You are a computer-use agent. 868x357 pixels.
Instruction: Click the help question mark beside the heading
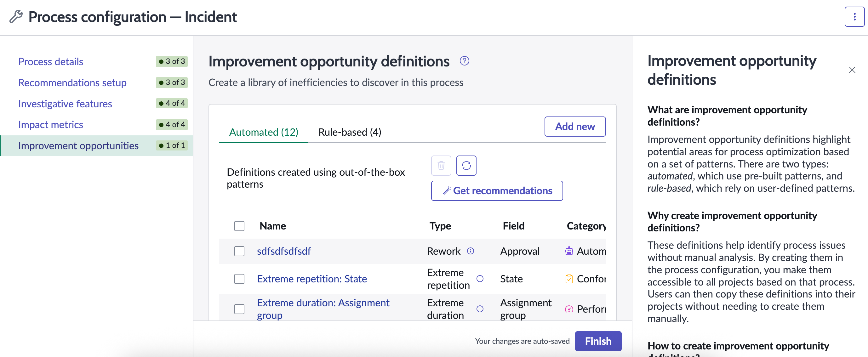(x=464, y=61)
